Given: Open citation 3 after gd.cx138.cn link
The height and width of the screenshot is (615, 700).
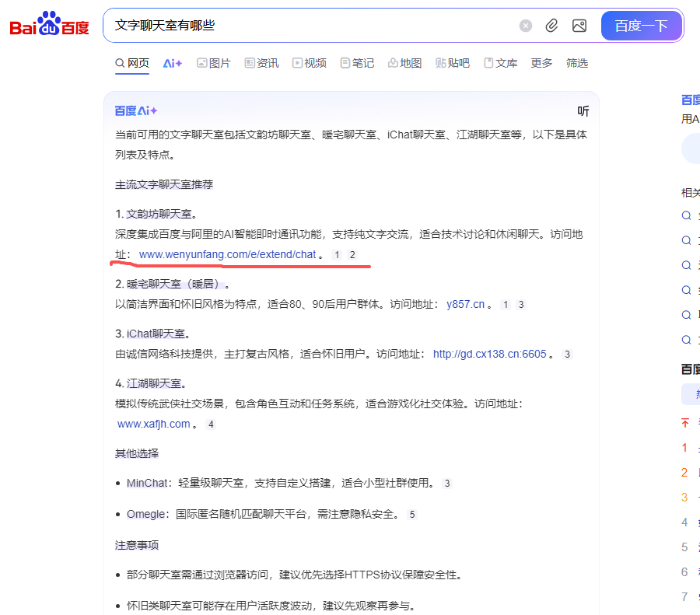Looking at the screenshot, I should click(568, 355).
